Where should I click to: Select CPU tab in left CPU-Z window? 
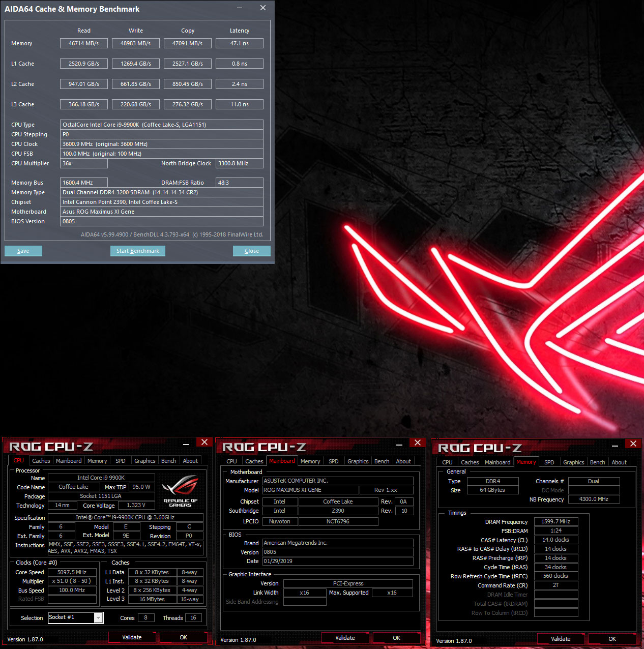coord(19,460)
